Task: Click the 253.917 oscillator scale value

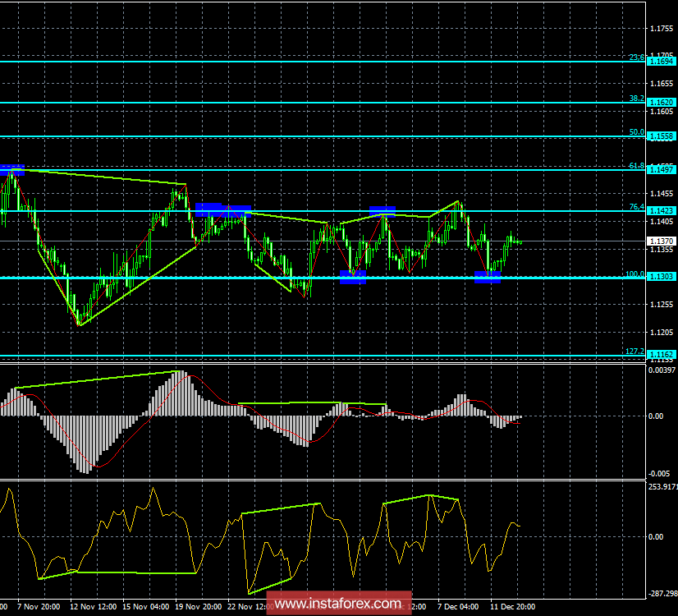Action: point(662,486)
